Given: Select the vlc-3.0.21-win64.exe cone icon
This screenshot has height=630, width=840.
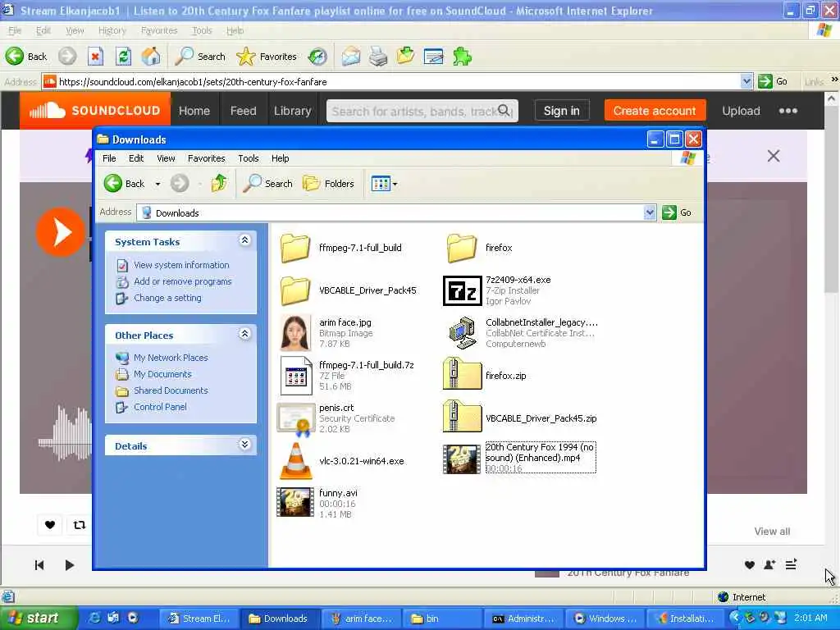Looking at the screenshot, I should tap(295, 461).
